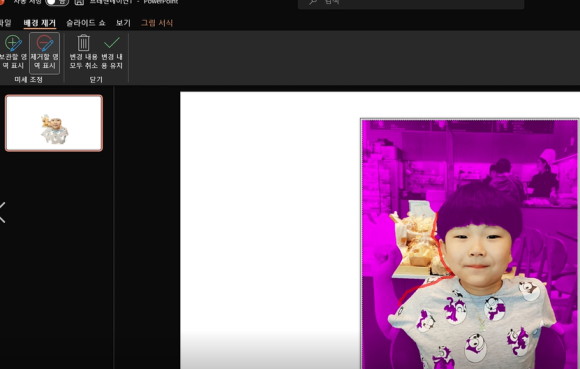This screenshot has width=580, height=369.
Task: Click the 닫기 group label
Action: point(96,79)
